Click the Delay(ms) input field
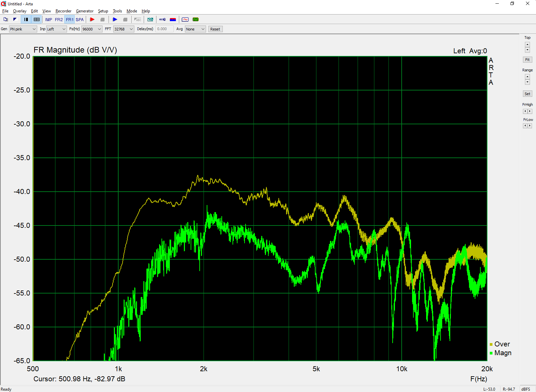The height and width of the screenshot is (392, 536). 164,29
